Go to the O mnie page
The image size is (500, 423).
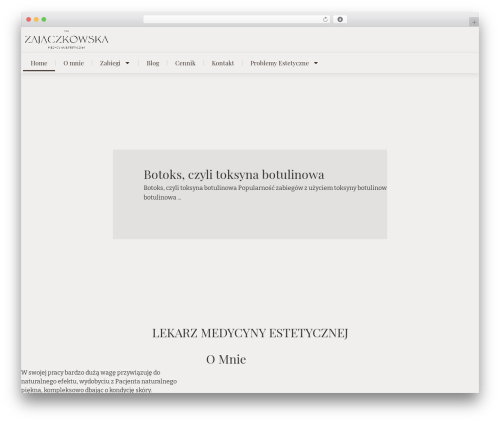point(74,63)
